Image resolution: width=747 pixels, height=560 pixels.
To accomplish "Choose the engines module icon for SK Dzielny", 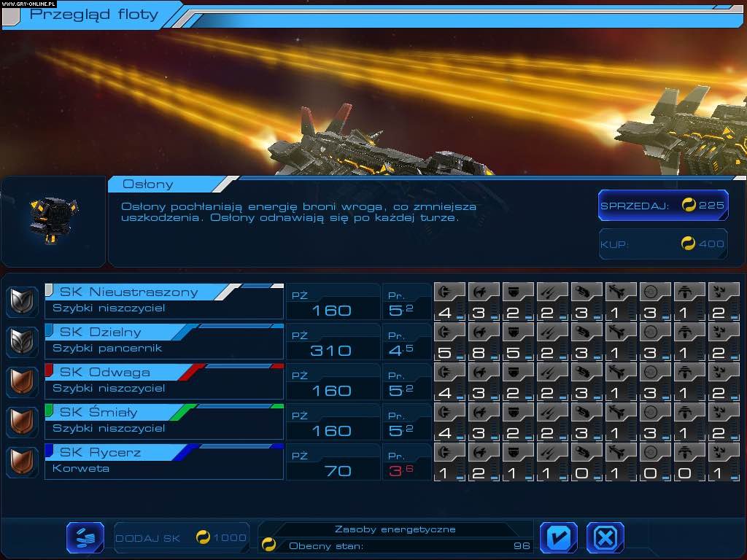I will 449,332.
